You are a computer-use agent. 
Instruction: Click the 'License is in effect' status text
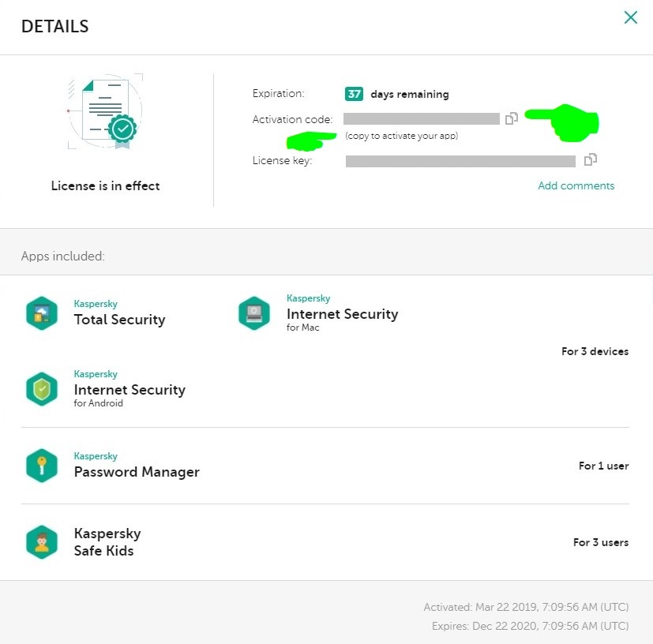pos(106,186)
